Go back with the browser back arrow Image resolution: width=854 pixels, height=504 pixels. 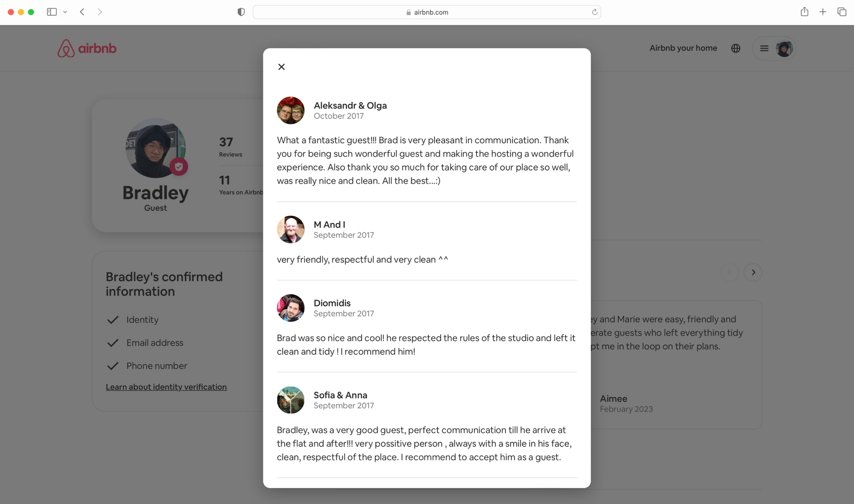[x=82, y=12]
